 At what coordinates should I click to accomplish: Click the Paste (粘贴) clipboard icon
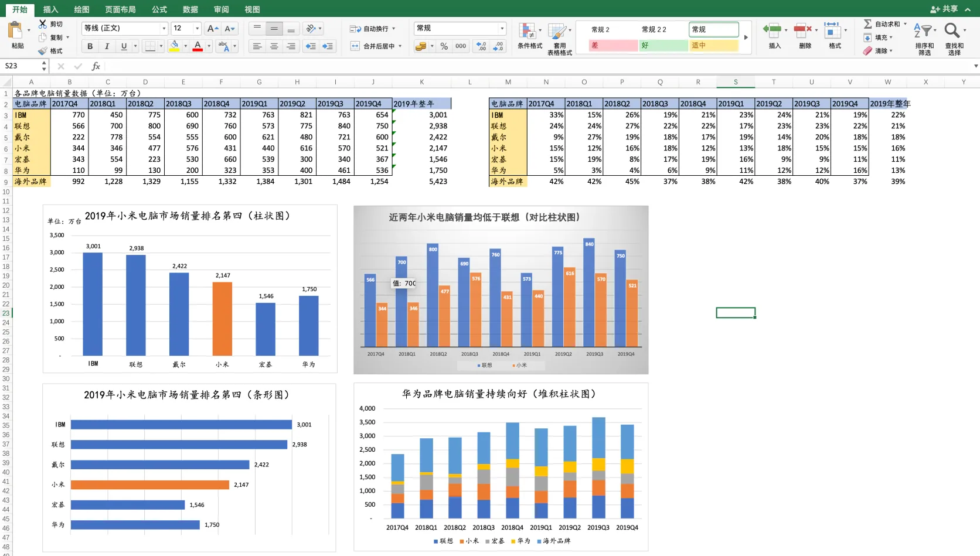(16, 30)
